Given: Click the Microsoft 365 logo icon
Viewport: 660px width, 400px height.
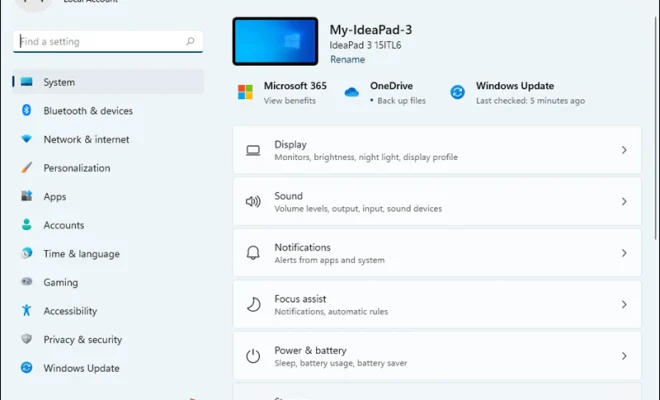Looking at the screenshot, I should pos(245,92).
